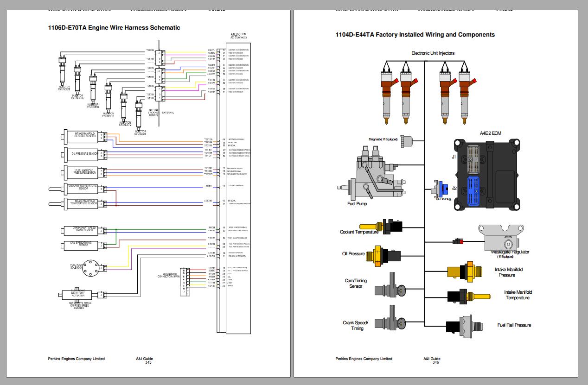Click the "A4E2 ECM" label
Screen dimensions: 588x385
tap(490, 133)
